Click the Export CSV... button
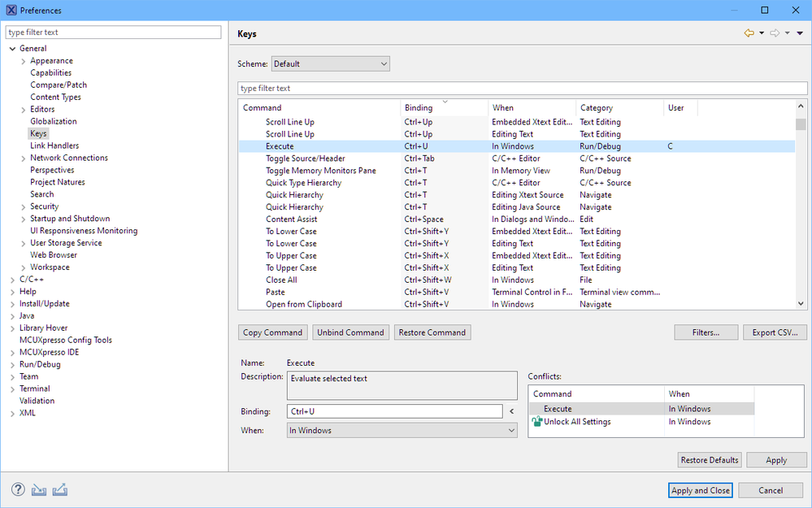Viewport: 812px width, 508px height. point(775,332)
